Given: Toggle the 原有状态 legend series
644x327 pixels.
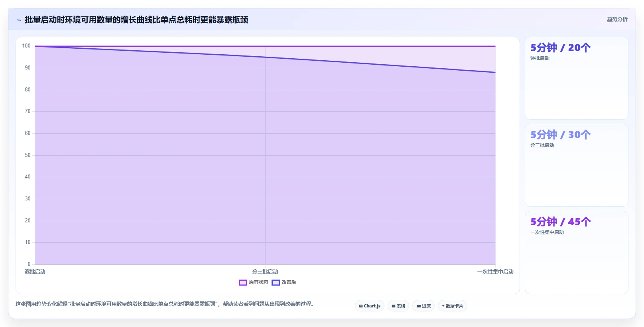Looking at the screenshot, I should (253, 282).
